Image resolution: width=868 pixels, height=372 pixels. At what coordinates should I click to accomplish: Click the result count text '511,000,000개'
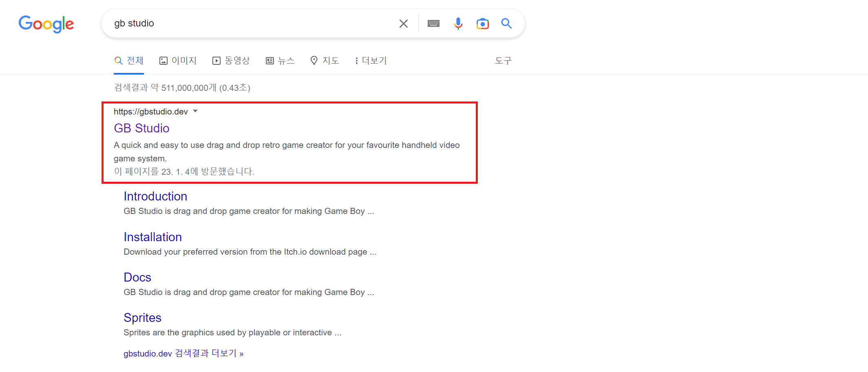189,88
